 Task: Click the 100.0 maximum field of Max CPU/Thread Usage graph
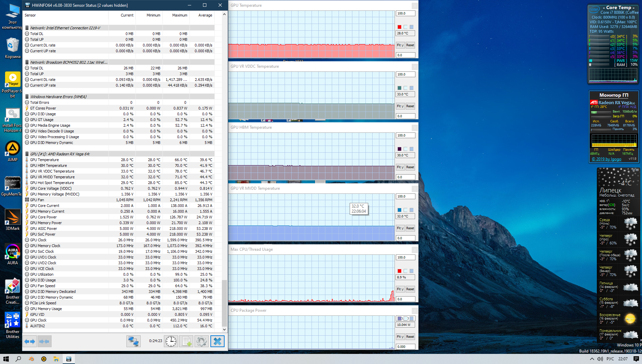pos(405,257)
